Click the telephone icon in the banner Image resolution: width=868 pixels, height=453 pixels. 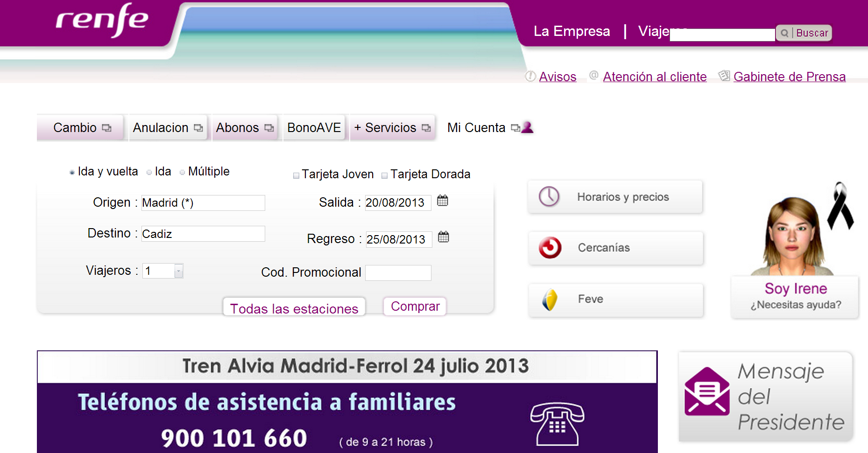[557, 424]
